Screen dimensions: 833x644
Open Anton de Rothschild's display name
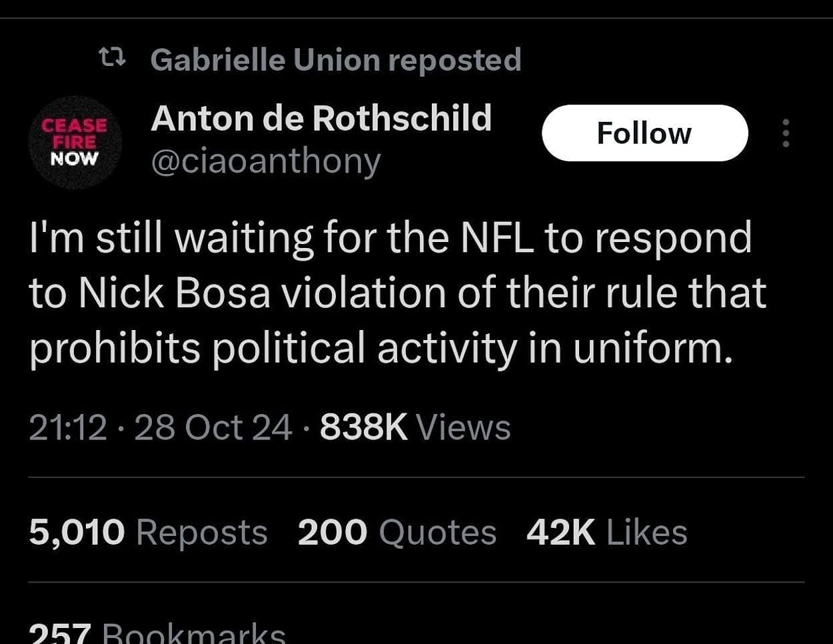321,119
